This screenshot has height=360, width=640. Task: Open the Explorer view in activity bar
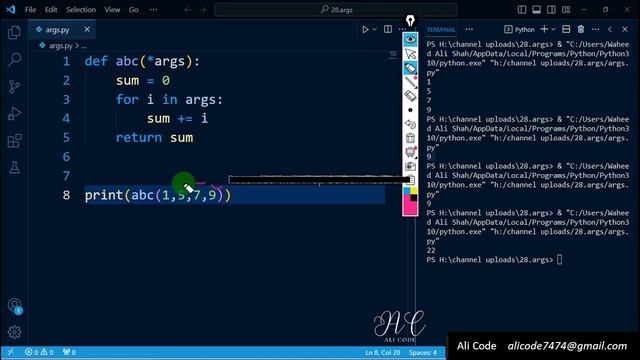point(15,32)
